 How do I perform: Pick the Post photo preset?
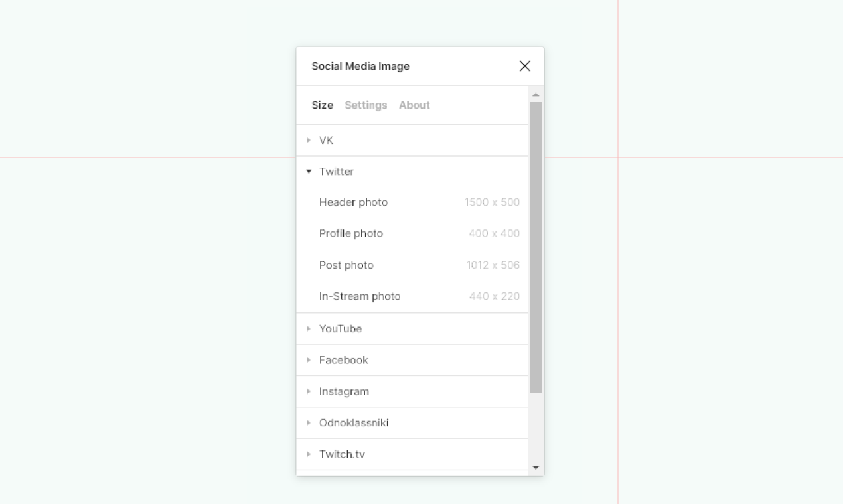click(346, 265)
